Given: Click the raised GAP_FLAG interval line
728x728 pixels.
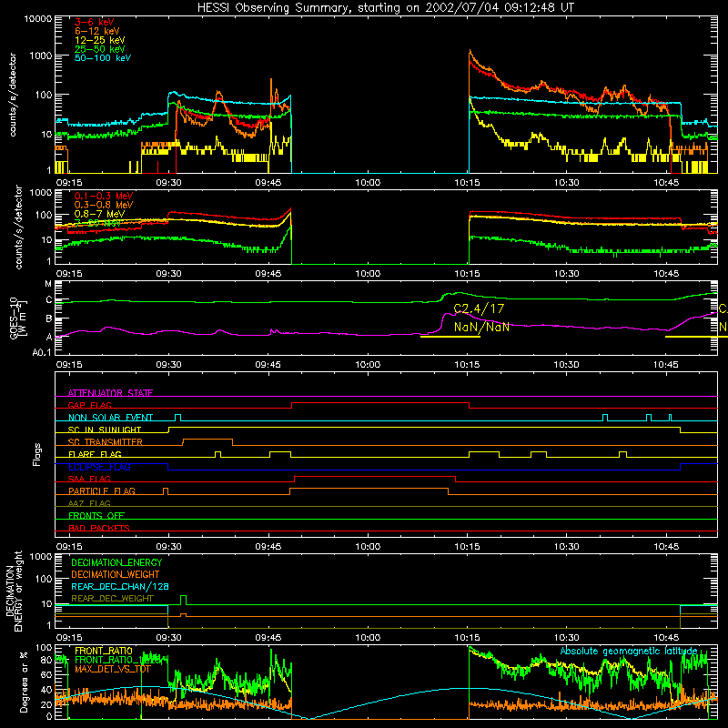Looking at the screenshot, I should click(x=380, y=402).
